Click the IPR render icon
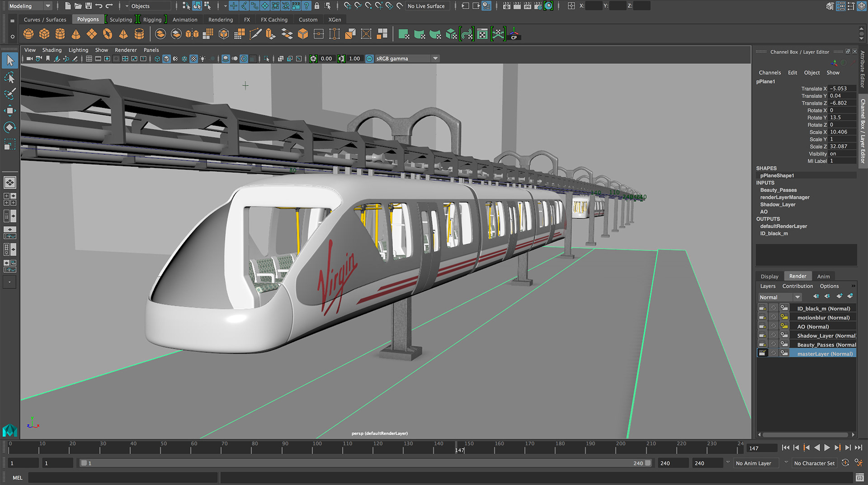 (x=527, y=6)
